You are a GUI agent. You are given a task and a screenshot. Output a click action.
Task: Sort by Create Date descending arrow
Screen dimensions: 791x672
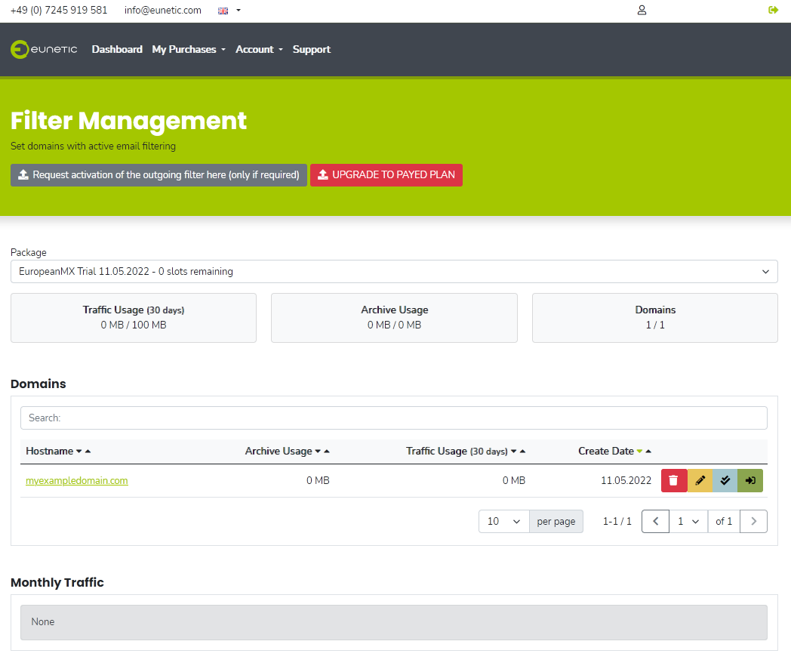click(638, 451)
